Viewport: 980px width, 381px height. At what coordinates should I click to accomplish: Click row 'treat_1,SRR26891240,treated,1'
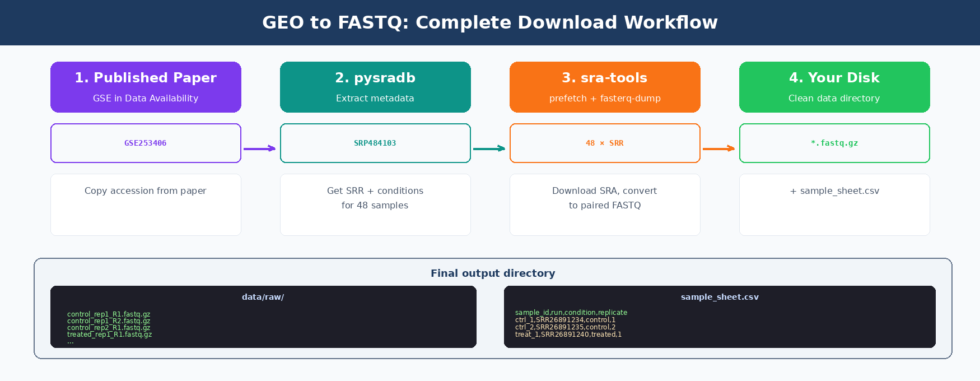(x=568, y=334)
